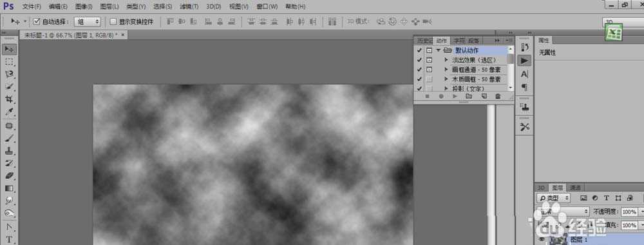Screen dimensions: 644x245
Task: Switch to the 通道 panel tab
Action: [575, 188]
